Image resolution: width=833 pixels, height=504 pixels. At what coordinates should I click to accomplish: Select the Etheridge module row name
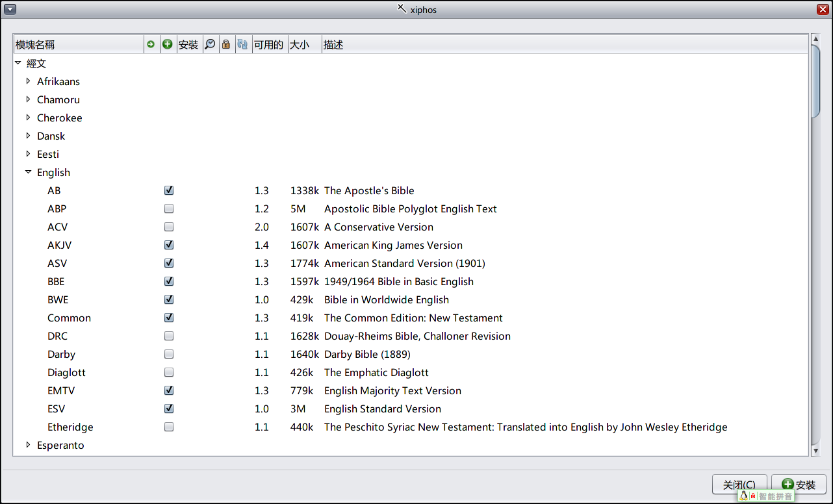point(70,427)
